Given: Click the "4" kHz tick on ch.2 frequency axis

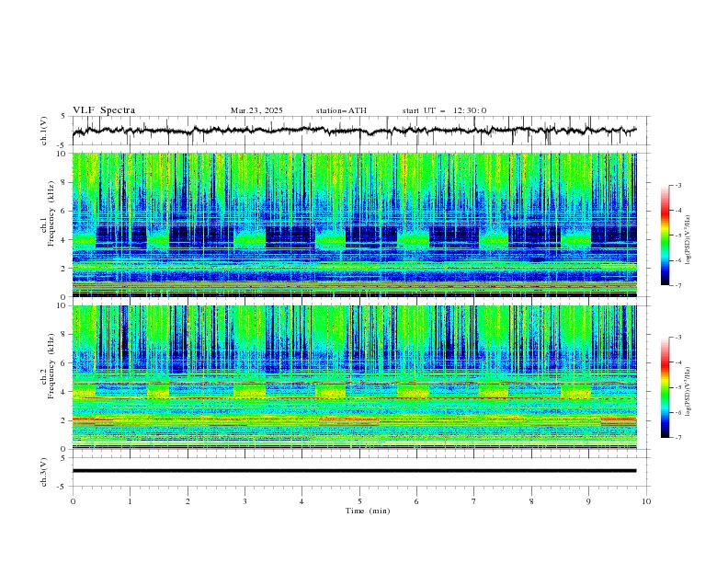Looking at the screenshot, I should coord(65,392).
